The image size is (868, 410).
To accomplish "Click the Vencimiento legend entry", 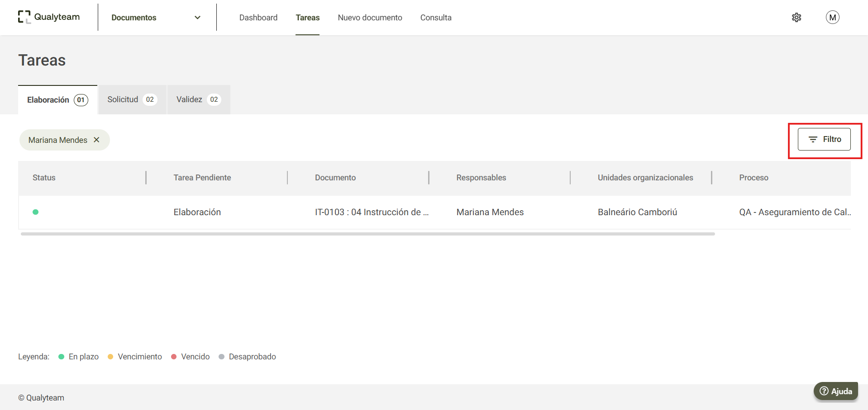I will pos(135,357).
